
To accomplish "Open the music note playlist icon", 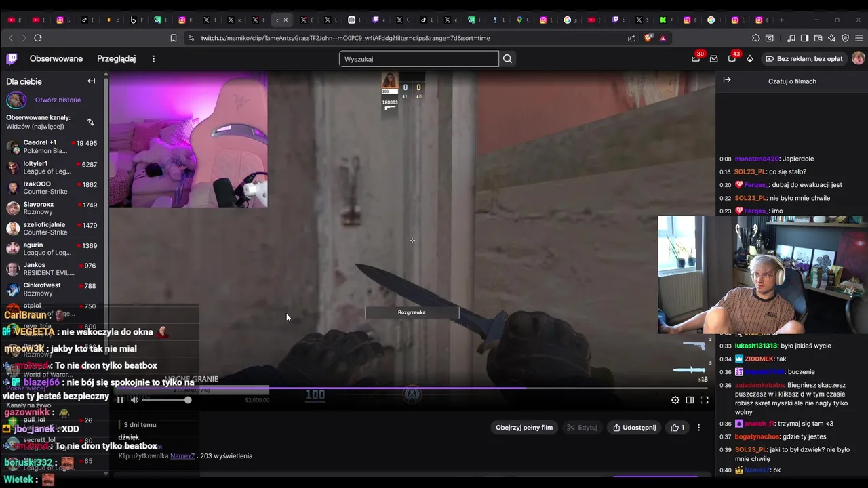I will (x=791, y=38).
